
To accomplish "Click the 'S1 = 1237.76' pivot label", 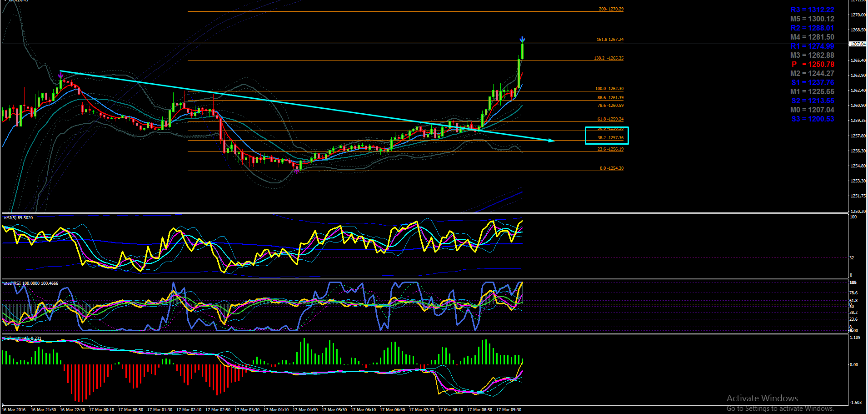I will 813,83.
